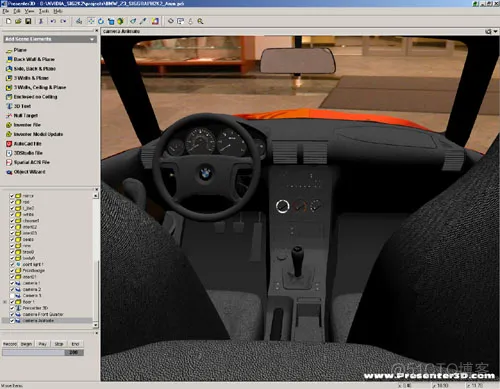Click scene tree scrollbar down arrow
This screenshot has height=389, width=500.
pyautogui.click(x=96, y=325)
